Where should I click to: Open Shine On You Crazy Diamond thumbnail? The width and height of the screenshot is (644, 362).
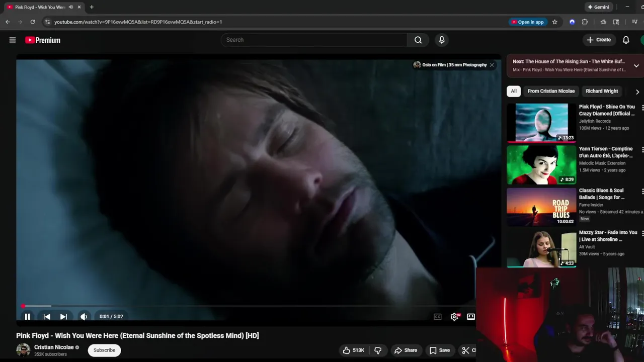pos(541,123)
